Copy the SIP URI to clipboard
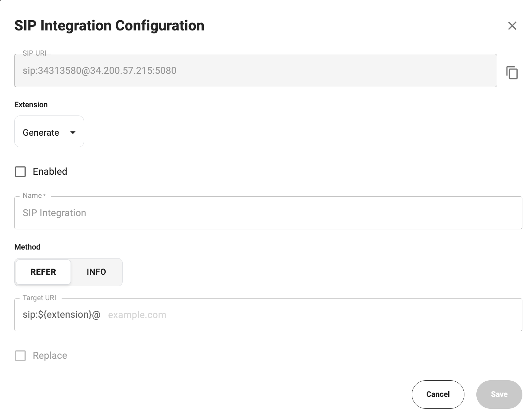The height and width of the screenshot is (420, 531). pyautogui.click(x=512, y=73)
